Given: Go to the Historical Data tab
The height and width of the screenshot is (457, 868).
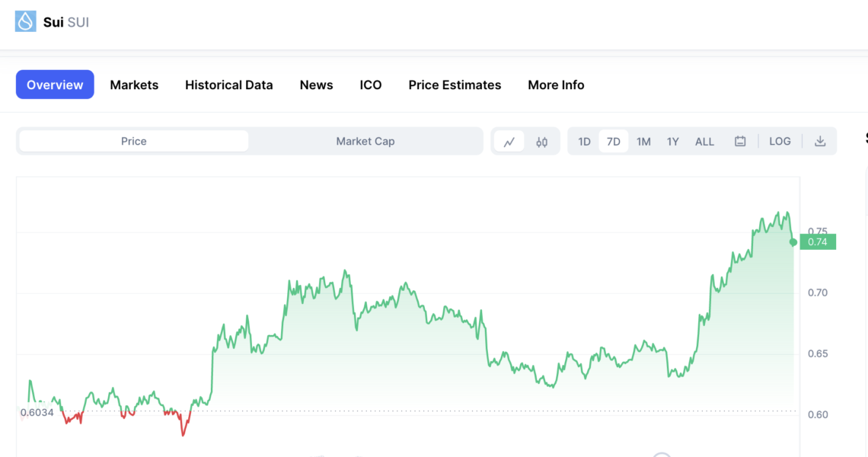Looking at the screenshot, I should tap(229, 85).
